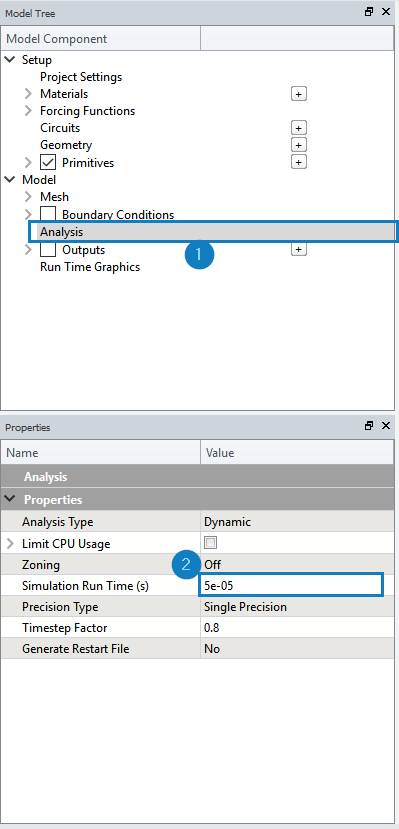Click Simulation Run Time (s) label
Image resolution: width=399 pixels, height=829 pixels.
click(x=85, y=586)
